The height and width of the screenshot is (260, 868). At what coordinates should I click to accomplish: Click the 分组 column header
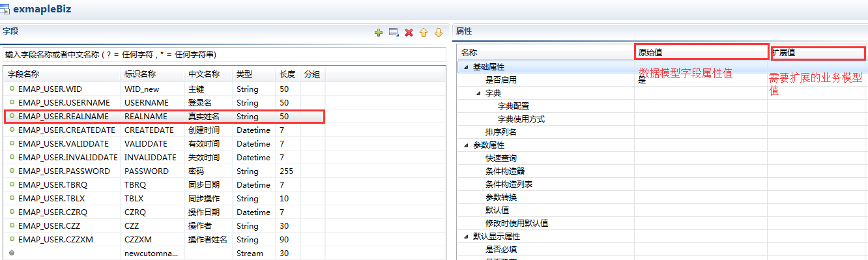[x=312, y=74]
